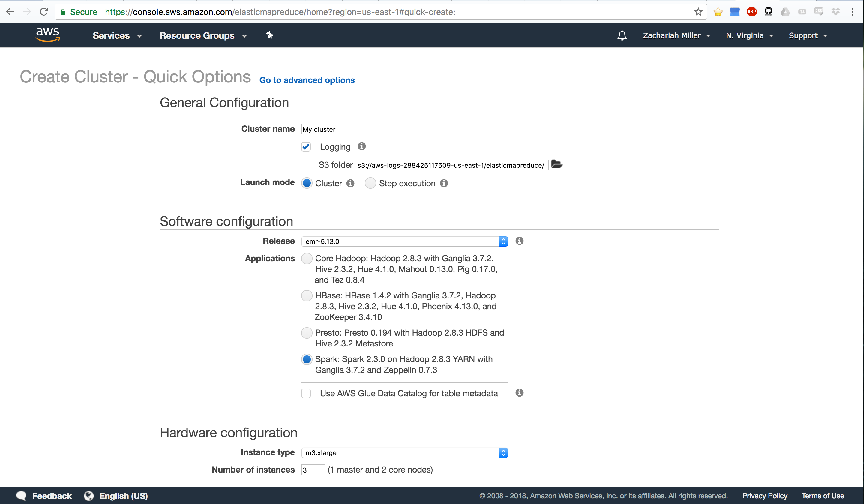Click the browser address bar URL

pos(280,12)
